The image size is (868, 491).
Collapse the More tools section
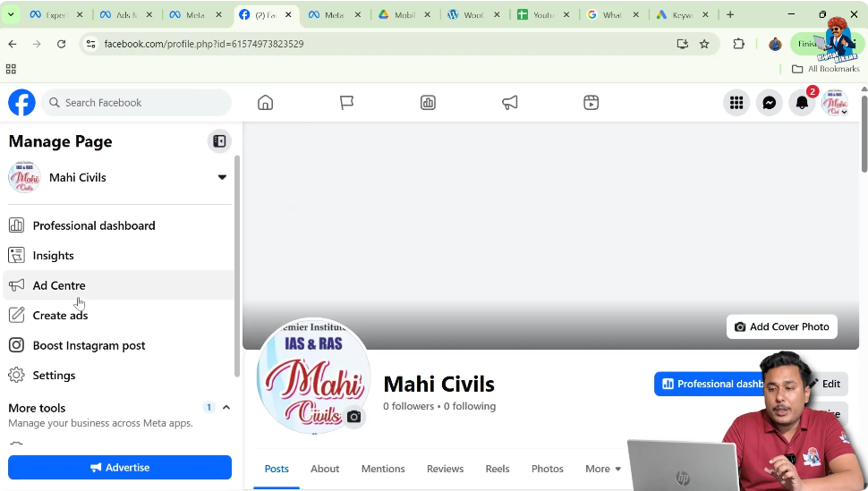tap(226, 408)
